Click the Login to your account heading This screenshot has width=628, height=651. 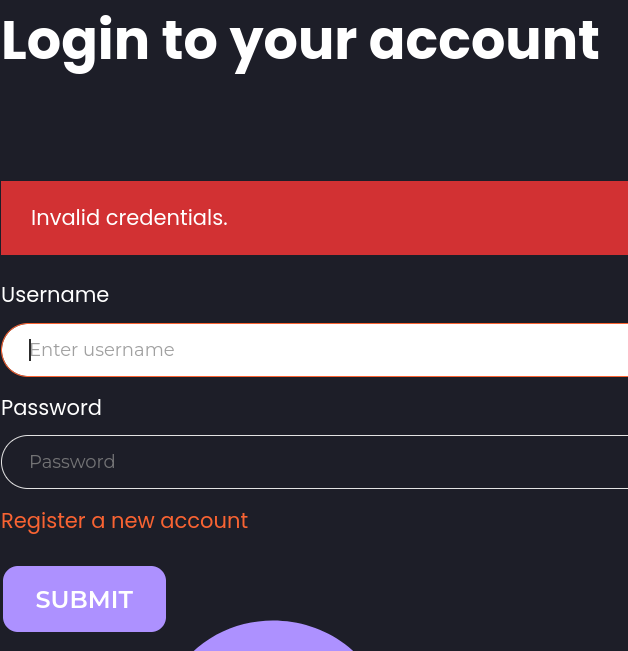(x=300, y=42)
